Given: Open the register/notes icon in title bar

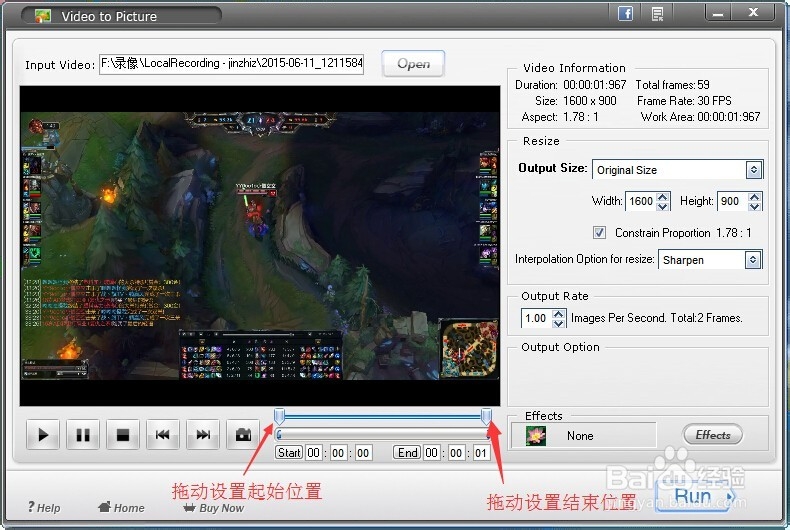Looking at the screenshot, I should [x=657, y=14].
